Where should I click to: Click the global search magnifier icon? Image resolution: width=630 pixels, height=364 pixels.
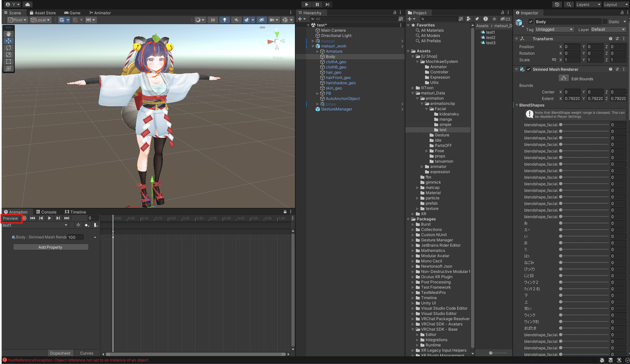click(569, 4)
